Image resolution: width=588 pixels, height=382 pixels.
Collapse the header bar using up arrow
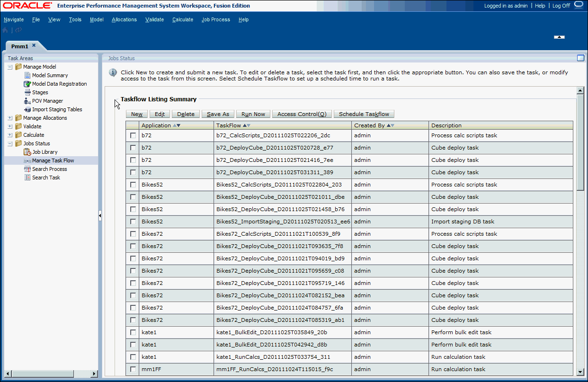pyautogui.click(x=559, y=36)
